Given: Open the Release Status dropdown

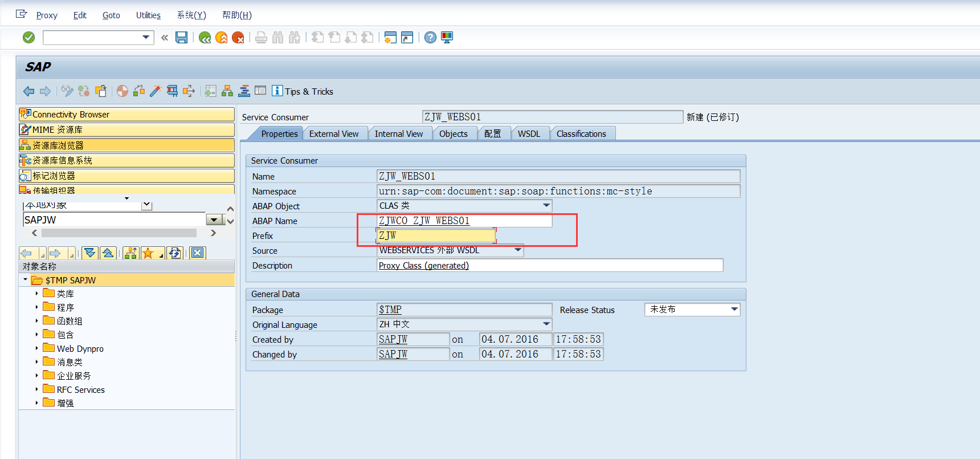Looking at the screenshot, I should tap(734, 309).
